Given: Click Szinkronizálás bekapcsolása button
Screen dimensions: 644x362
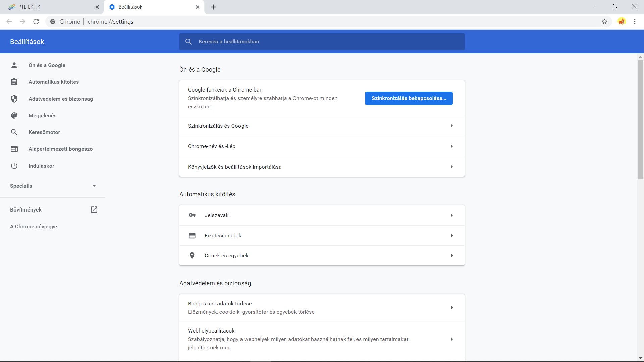Looking at the screenshot, I should point(409,98).
